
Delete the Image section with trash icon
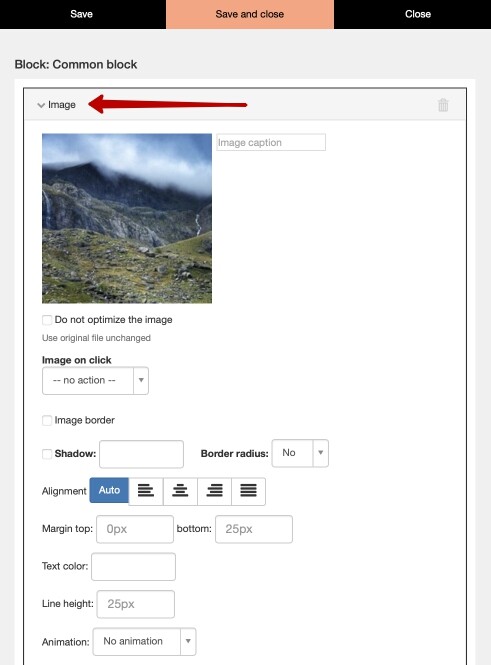pos(443,105)
